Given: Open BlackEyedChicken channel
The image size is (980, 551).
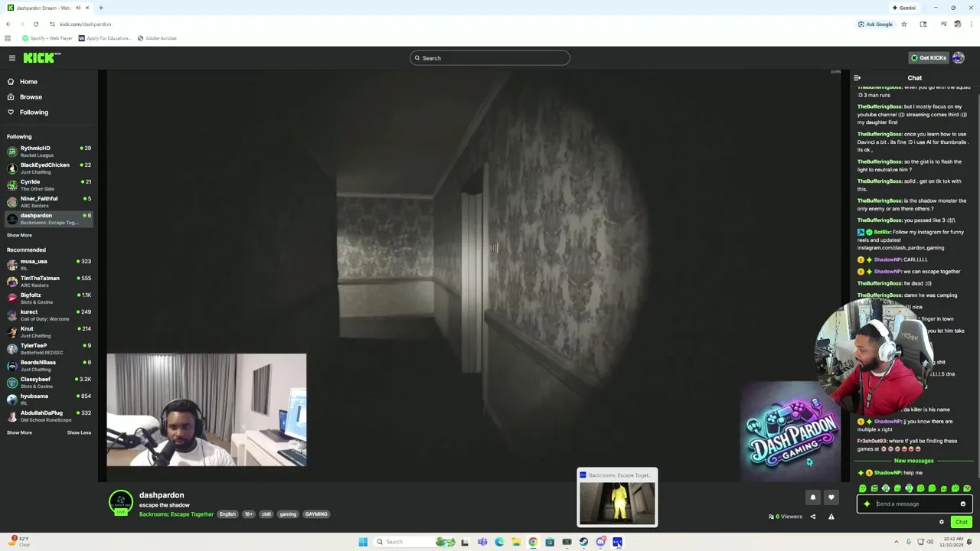Looking at the screenshot, I should pyautogui.click(x=49, y=168).
